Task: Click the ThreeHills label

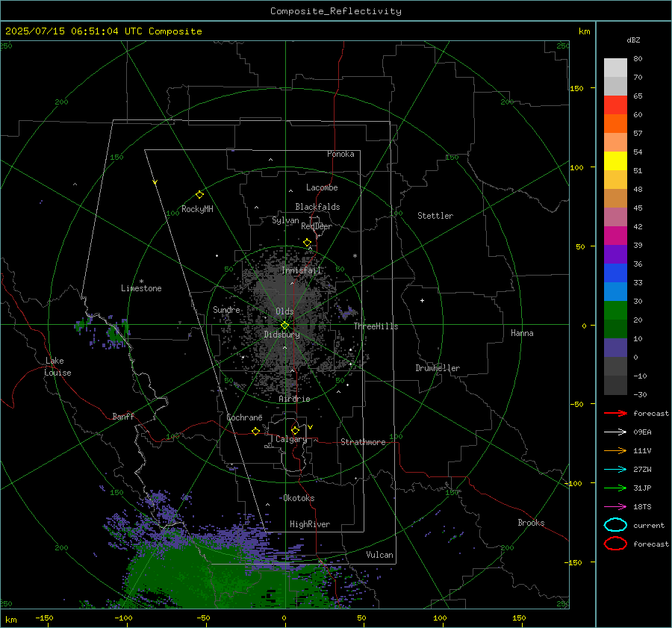Action: click(376, 326)
